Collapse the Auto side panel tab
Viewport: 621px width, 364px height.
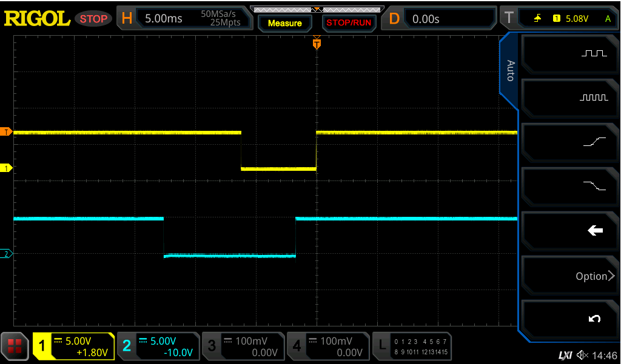510,70
